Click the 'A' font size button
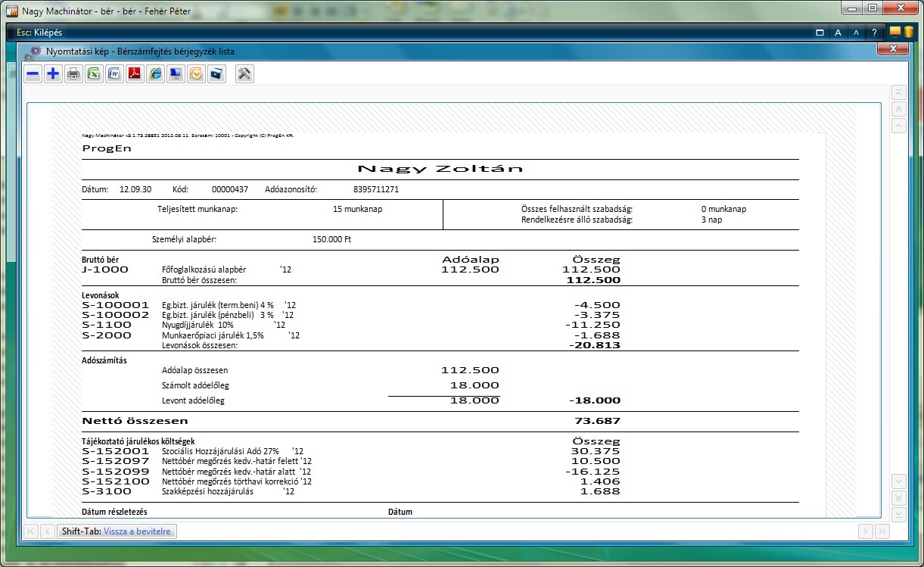 click(838, 33)
